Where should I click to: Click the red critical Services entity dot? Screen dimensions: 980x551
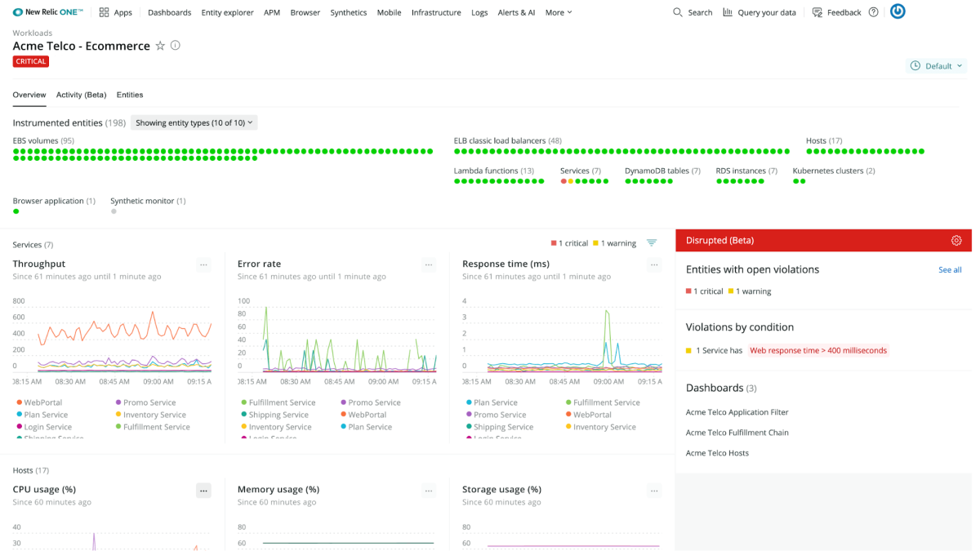pos(563,181)
